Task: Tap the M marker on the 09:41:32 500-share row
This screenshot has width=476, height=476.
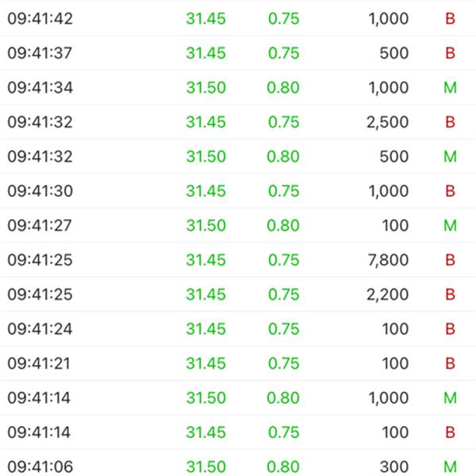Action: click(x=450, y=156)
